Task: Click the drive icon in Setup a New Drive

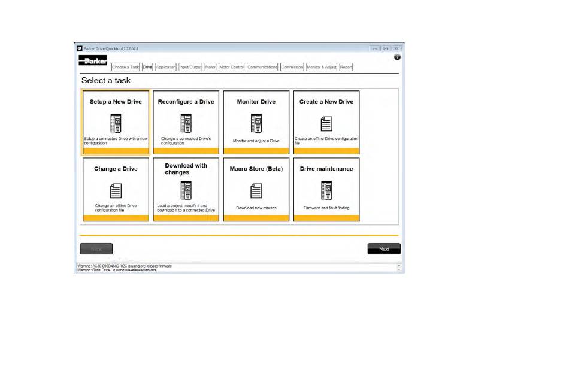Action: [116, 123]
